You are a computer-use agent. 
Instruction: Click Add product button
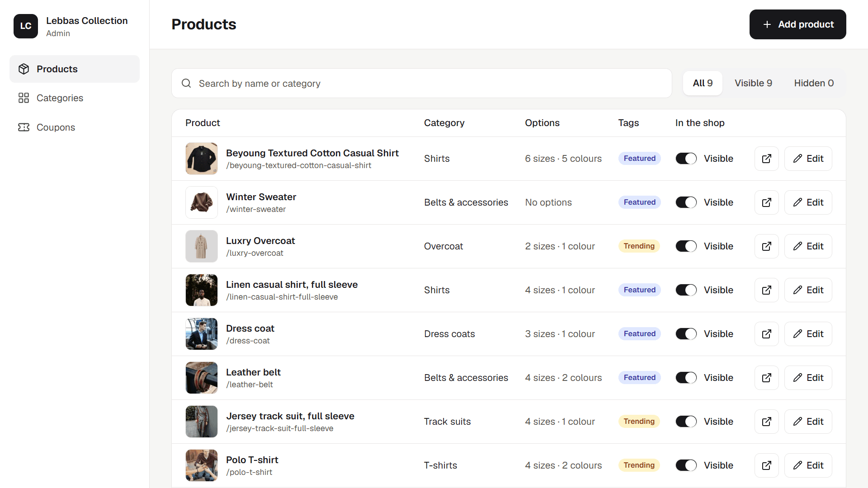pos(798,24)
